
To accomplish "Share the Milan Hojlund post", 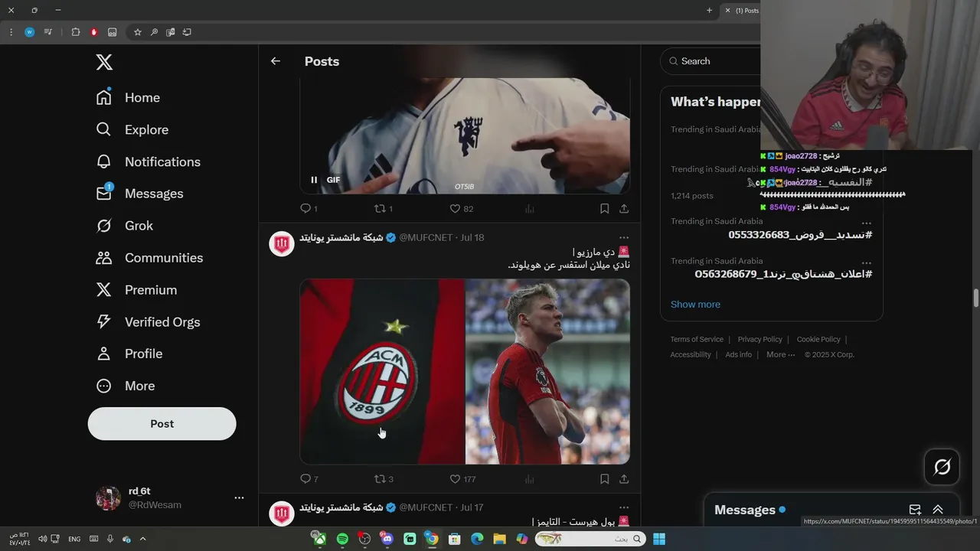I will 624,479.
